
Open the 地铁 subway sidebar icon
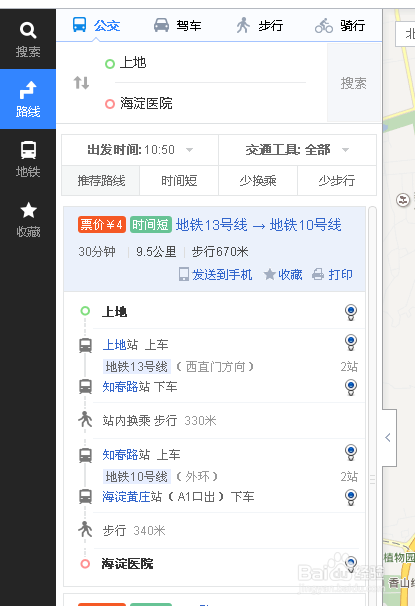[28, 159]
